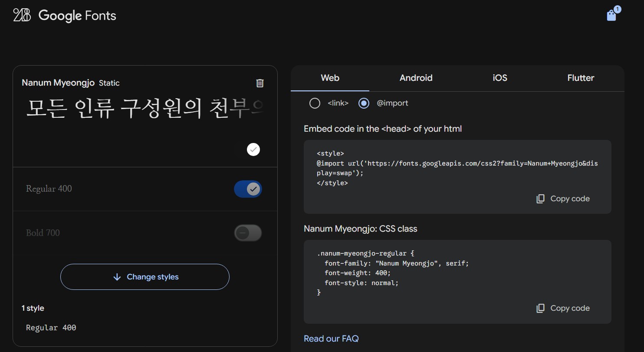The width and height of the screenshot is (644, 352).
Task: Click the font-weight: 400 line
Action: coord(358,273)
